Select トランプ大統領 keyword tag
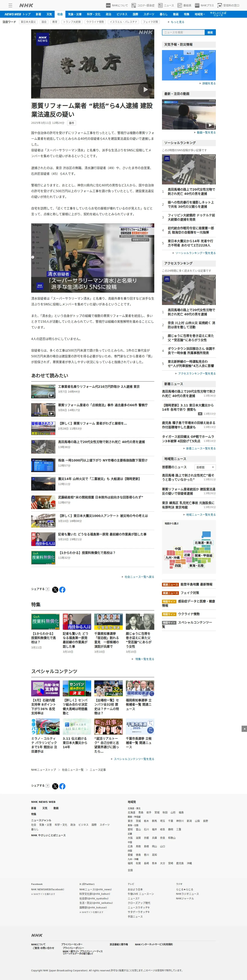This screenshot has width=247, height=980. [72, 22]
